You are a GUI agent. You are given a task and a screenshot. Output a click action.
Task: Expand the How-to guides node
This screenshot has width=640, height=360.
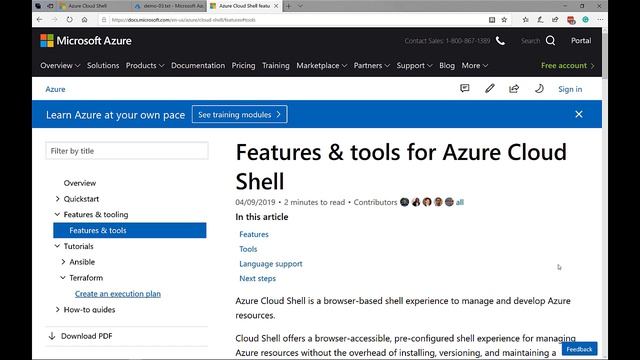[x=57, y=309]
